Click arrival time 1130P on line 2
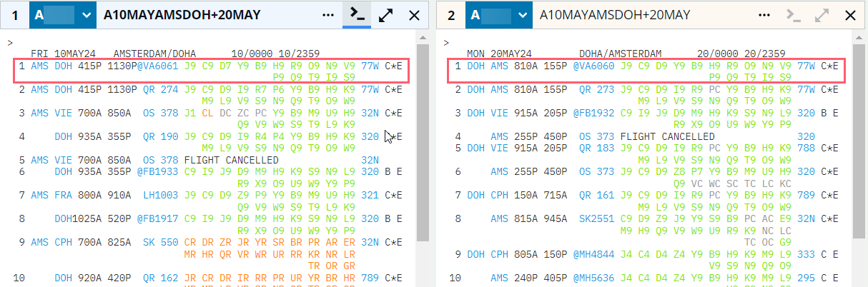The height and width of the screenshot is (287, 868). [122, 89]
